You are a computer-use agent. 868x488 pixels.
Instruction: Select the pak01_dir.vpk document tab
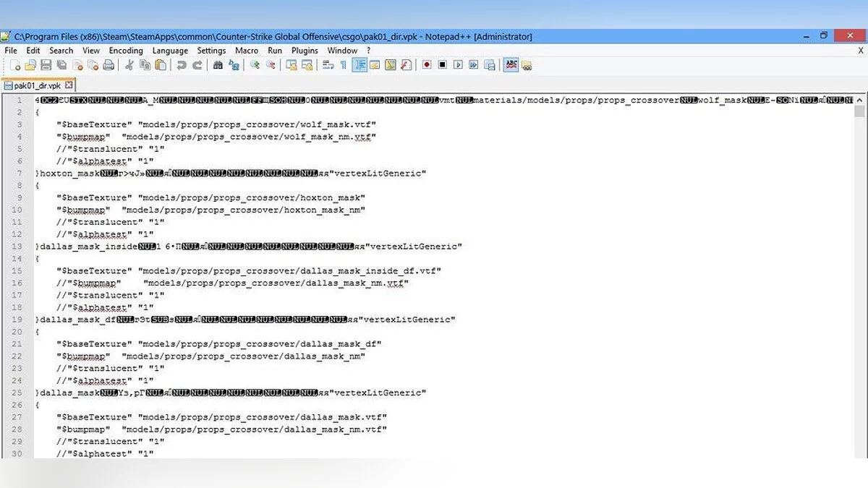[38, 85]
